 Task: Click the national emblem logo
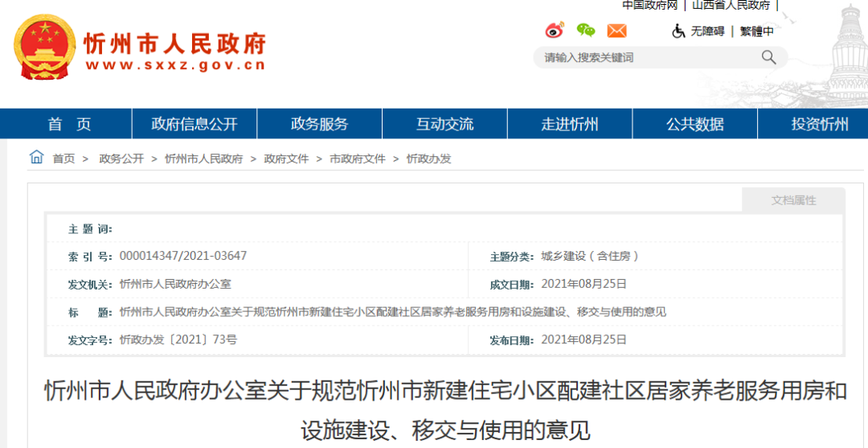pos(44,47)
